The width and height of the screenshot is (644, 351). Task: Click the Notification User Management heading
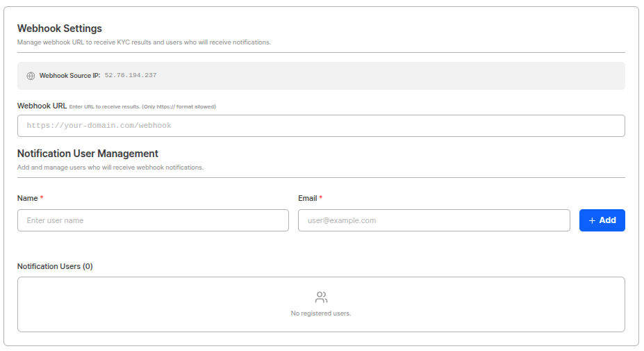point(88,154)
